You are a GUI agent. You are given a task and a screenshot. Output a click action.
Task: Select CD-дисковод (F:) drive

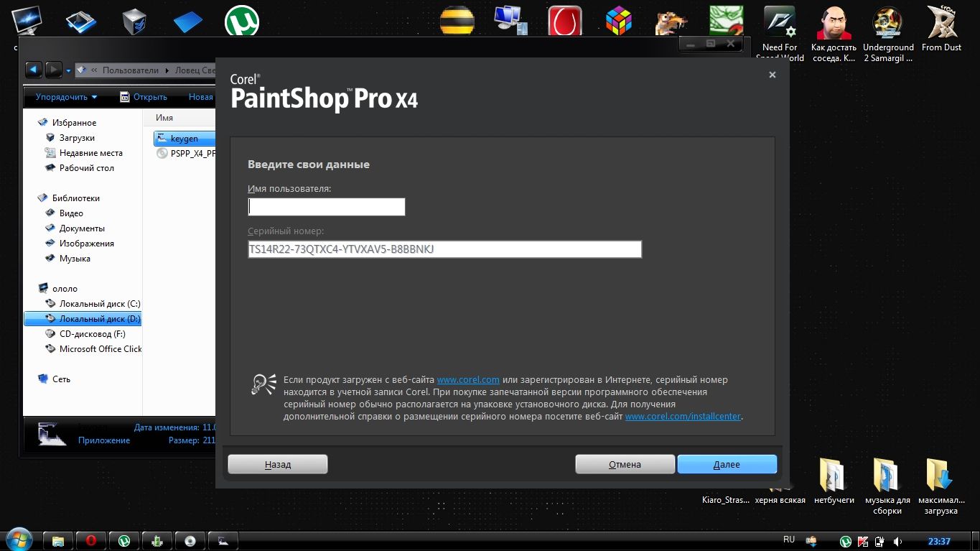coord(92,334)
